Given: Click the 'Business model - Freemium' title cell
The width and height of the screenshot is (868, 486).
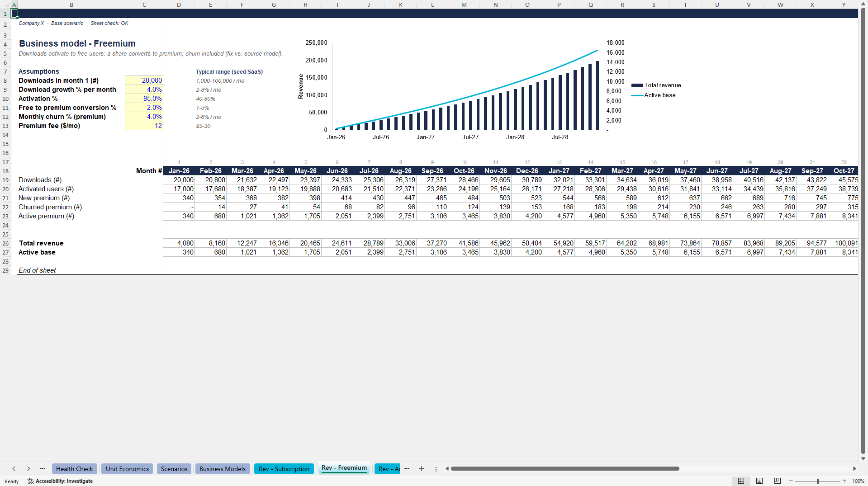Looking at the screenshot, I should [77, 43].
